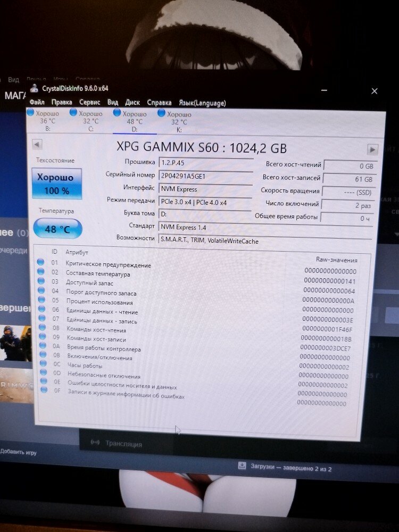
Task: Click raw value 0000000003DCE7
Action: click(x=326, y=348)
